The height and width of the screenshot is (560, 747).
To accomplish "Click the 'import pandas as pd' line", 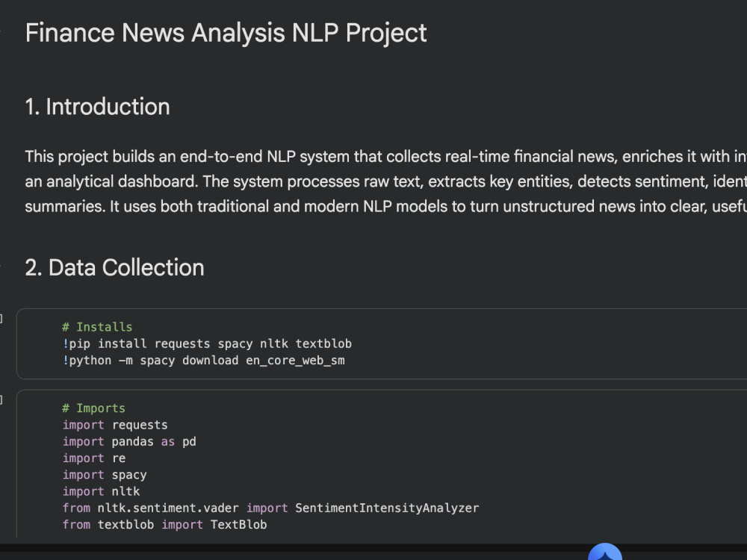I will (x=129, y=441).
